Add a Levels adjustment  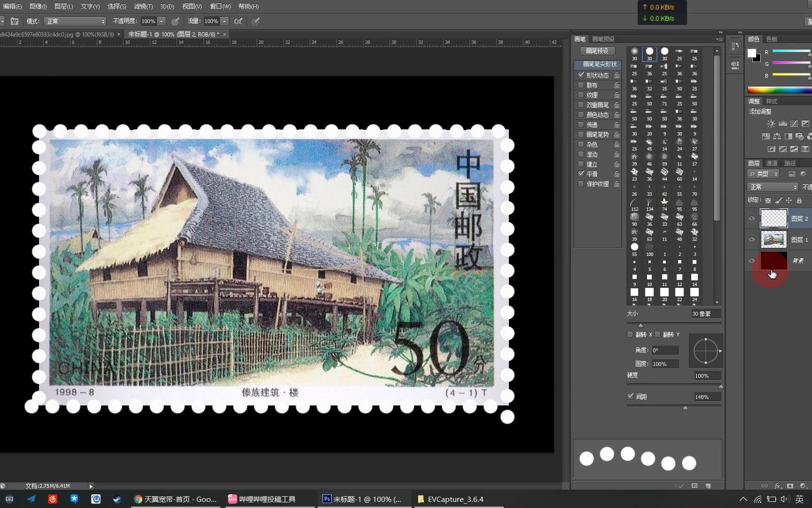(x=782, y=124)
